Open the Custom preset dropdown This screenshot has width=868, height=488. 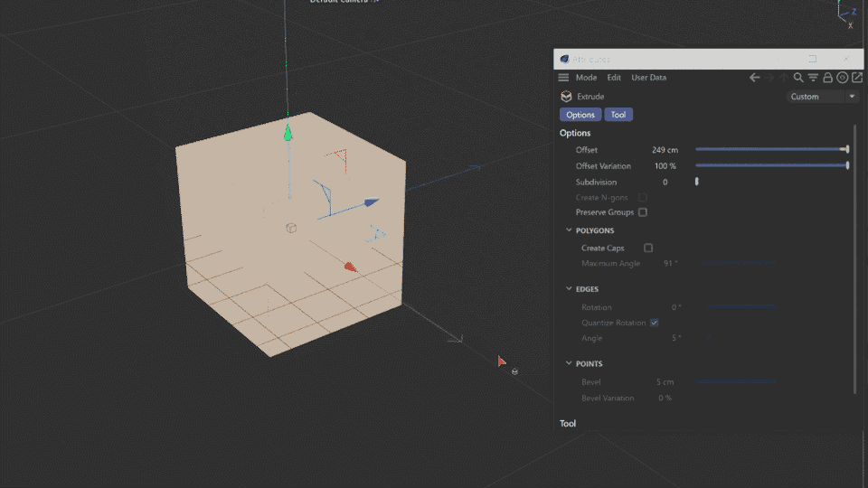(x=822, y=97)
